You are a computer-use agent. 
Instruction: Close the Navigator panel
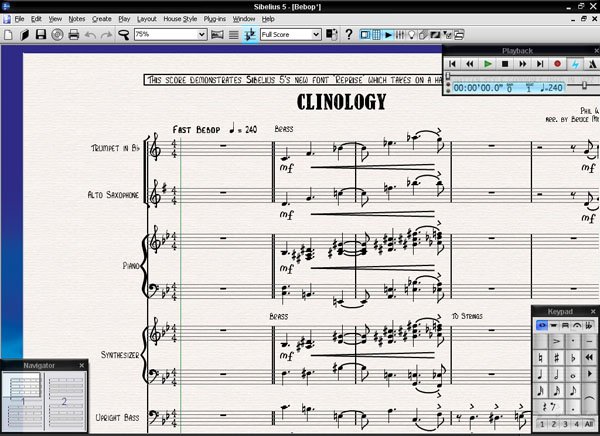click(82, 366)
